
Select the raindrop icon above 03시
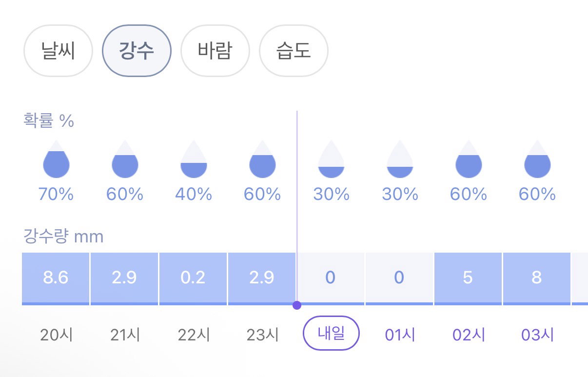pos(537,159)
